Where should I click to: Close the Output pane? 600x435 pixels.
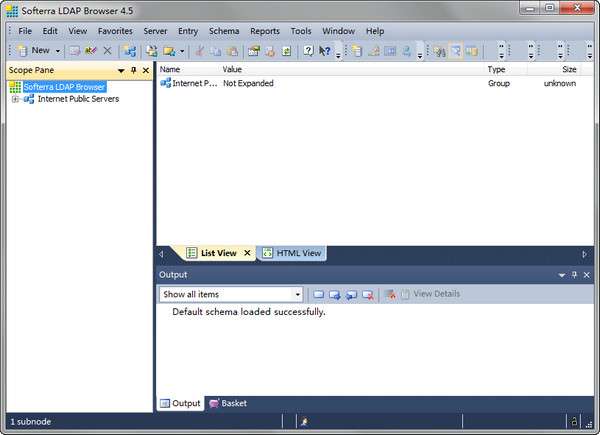coord(587,275)
